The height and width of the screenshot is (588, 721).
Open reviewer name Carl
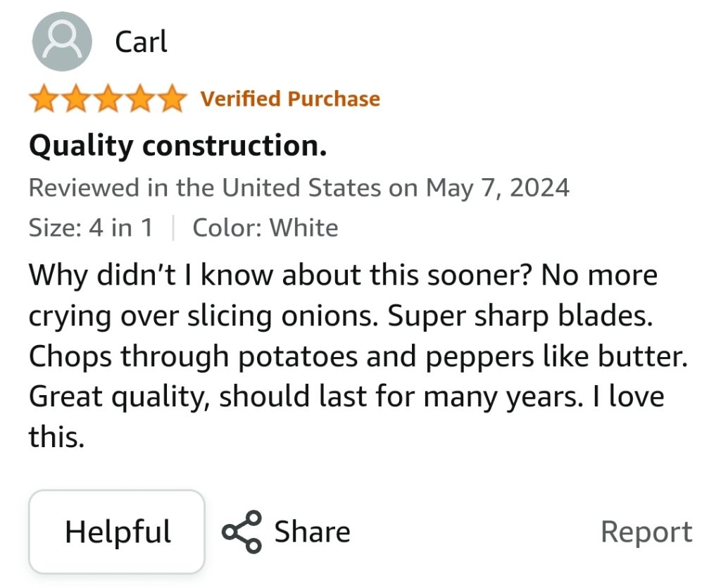[141, 42]
